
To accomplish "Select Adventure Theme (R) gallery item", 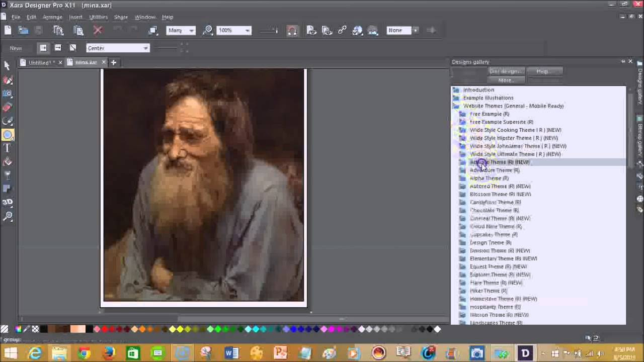I will [x=495, y=170].
